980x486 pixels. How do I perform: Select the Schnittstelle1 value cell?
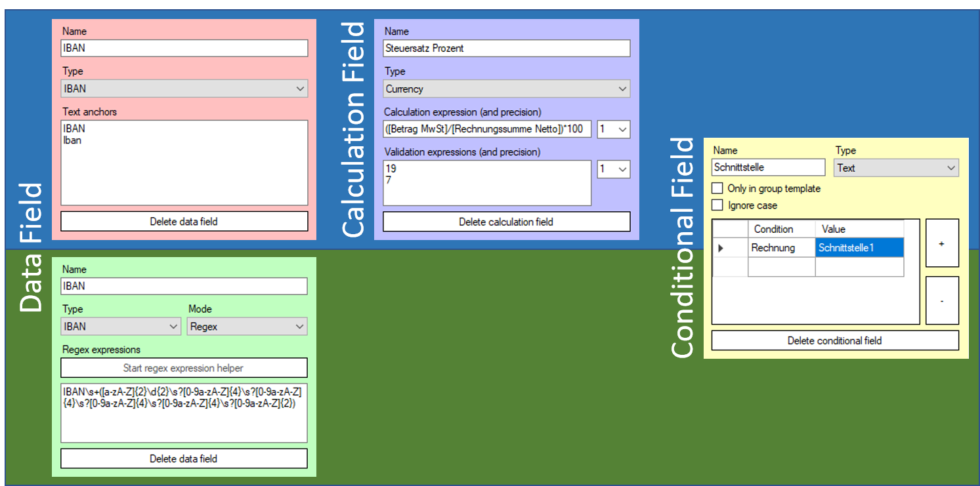coord(859,248)
